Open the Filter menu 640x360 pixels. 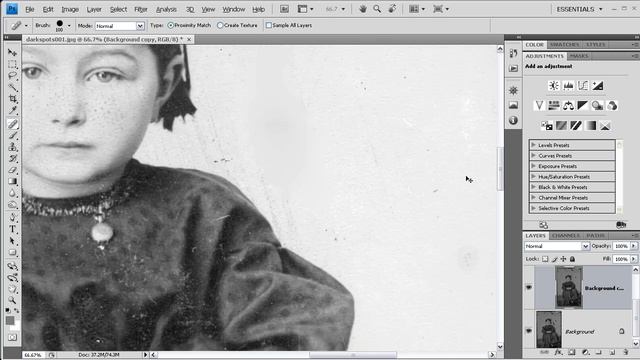pyautogui.click(x=141, y=9)
